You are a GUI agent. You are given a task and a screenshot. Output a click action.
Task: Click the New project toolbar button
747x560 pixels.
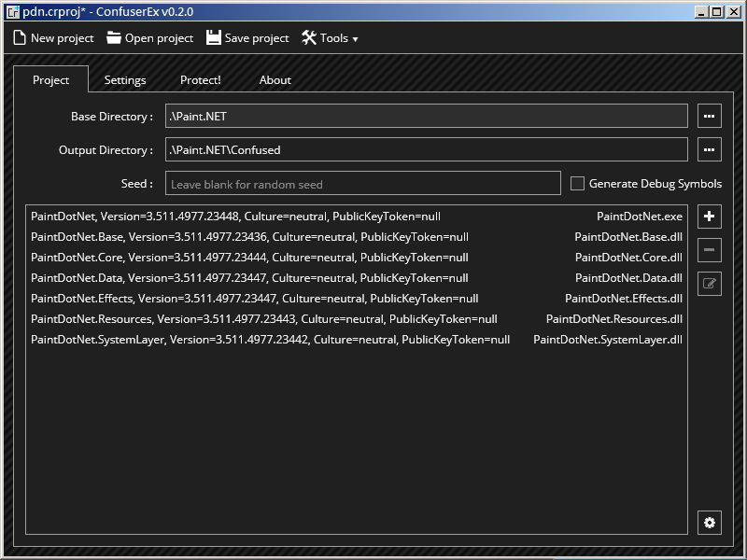pyautogui.click(x=53, y=38)
